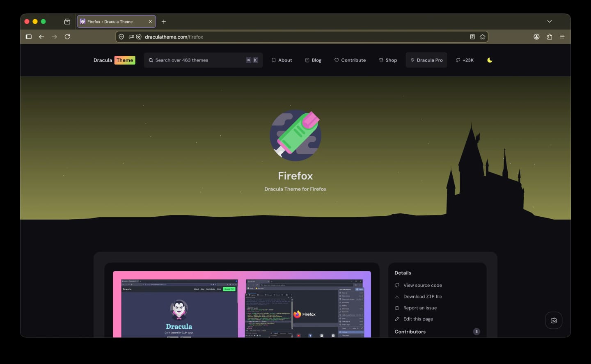The height and width of the screenshot is (364, 591).
Task: Expand the list all tabs chevron
Action: pyautogui.click(x=550, y=21)
